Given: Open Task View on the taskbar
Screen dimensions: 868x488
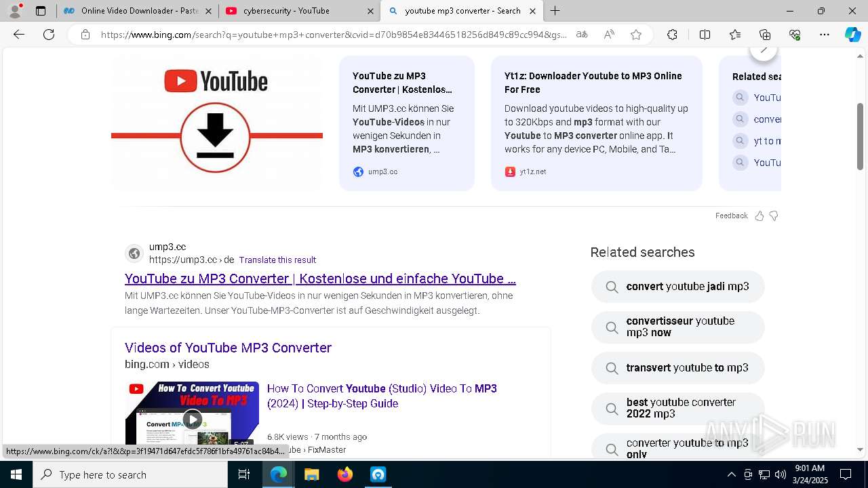Looking at the screenshot, I should tap(244, 474).
